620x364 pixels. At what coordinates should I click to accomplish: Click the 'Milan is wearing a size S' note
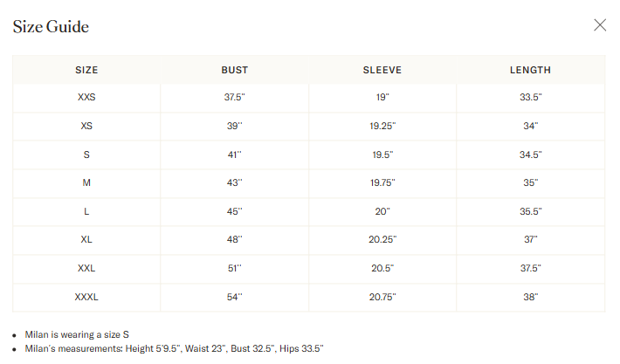coord(77,334)
